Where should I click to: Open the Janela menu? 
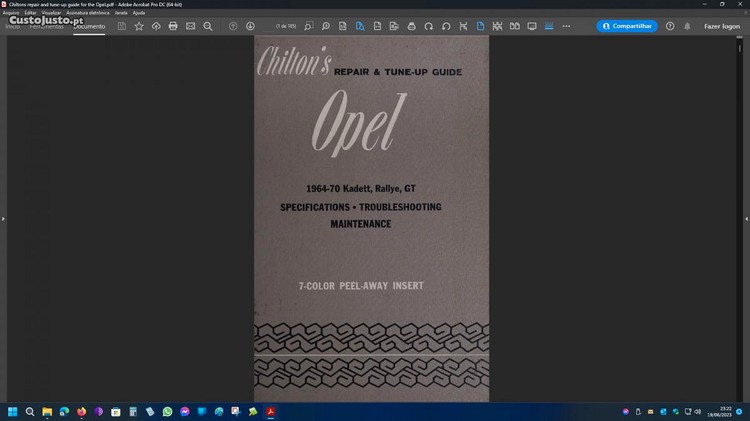[x=121, y=12]
